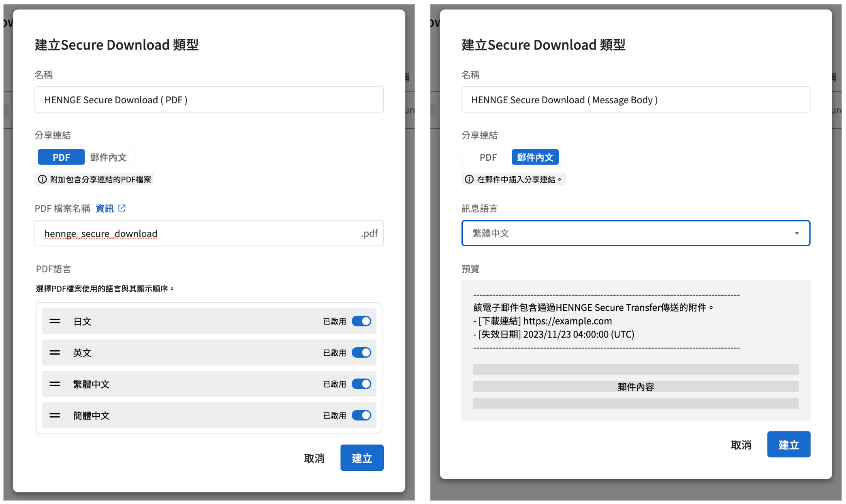Click the 失效日期 line in preview
Image resolution: width=846 pixels, height=504 pixels.
pos(554,334)
